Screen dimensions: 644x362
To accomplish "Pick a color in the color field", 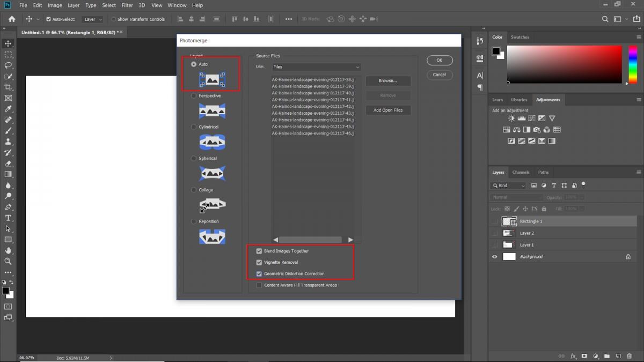I will 563,64.
